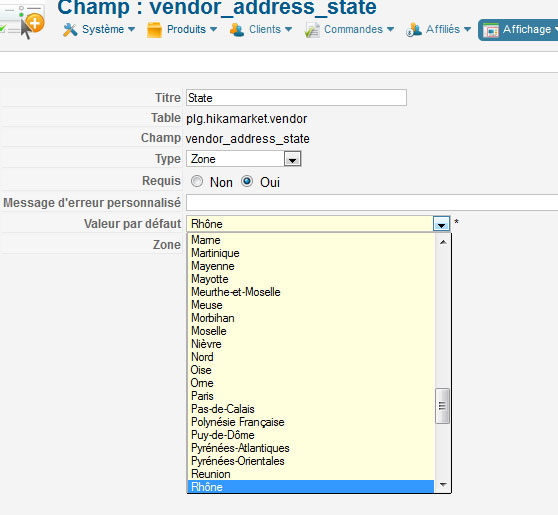
Task: Open the Affichage menu
Action: tap(519, 30)
